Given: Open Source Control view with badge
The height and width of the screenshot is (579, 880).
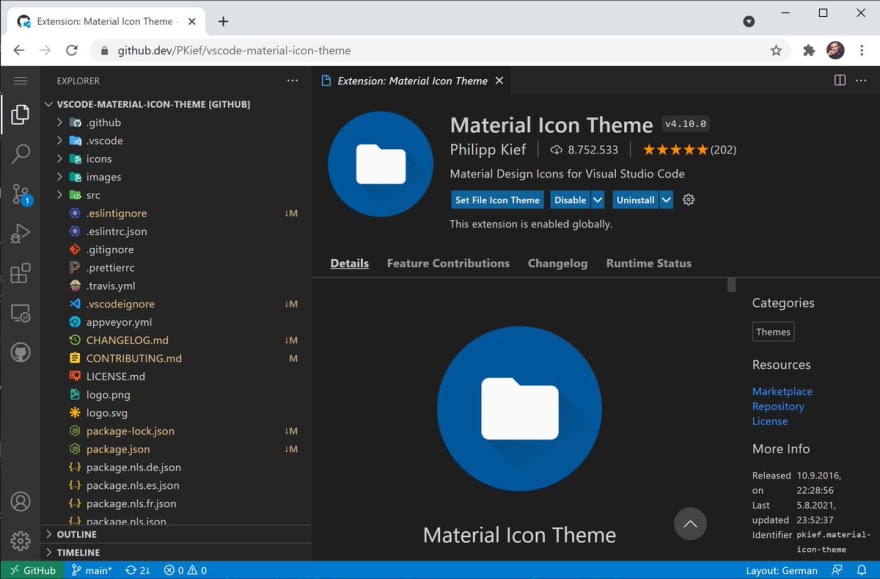Looking at the screenshot, I should point(21,195).
